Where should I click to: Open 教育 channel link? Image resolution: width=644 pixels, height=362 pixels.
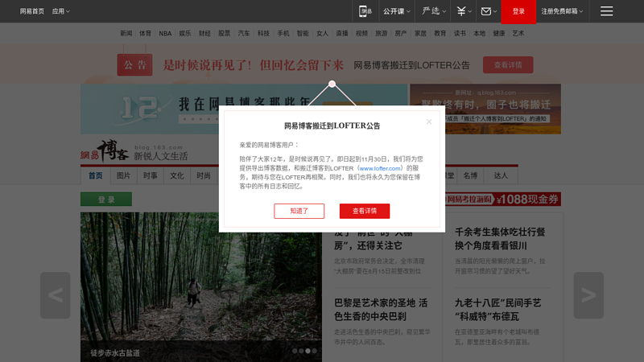(x=440, y=33)
